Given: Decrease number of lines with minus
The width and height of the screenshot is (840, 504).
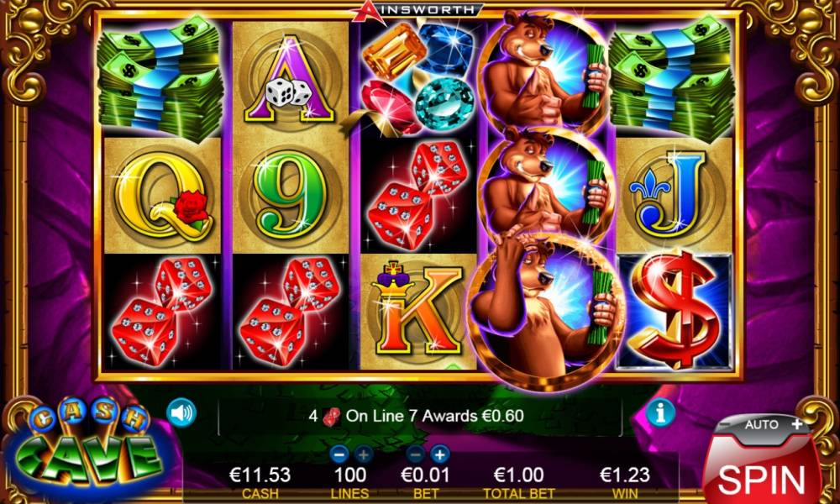Looking at the screenshot, I should point(338,454).
